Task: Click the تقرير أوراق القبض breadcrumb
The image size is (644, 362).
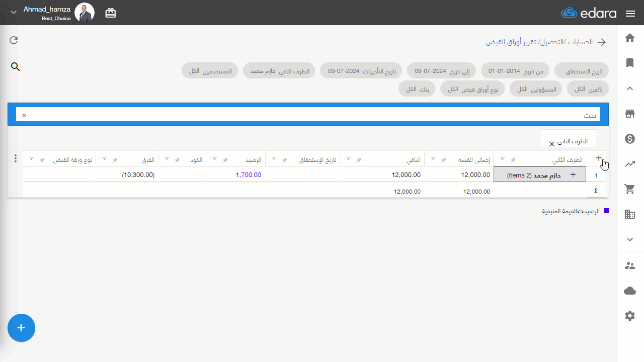Action: point(511,42)
